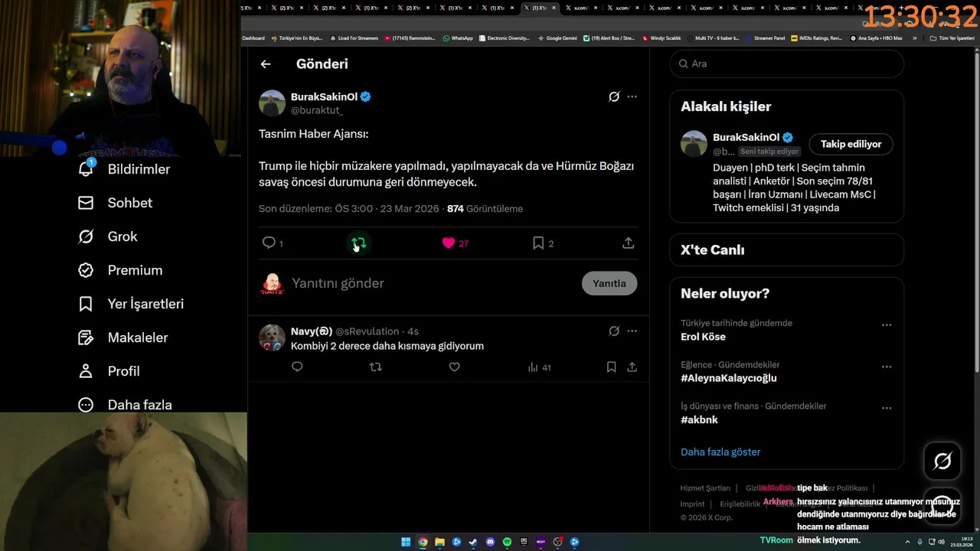Click verified badge beside BurakSakinOl in Alakalı kişiler
The width and height of the screenshot is (980, 551).
click(x=788, y=138)
